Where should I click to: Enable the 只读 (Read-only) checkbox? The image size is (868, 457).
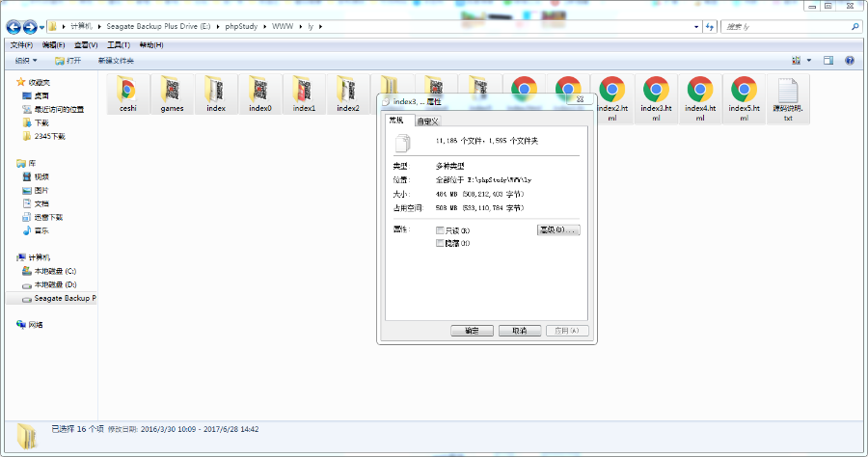tap(441, 230)
